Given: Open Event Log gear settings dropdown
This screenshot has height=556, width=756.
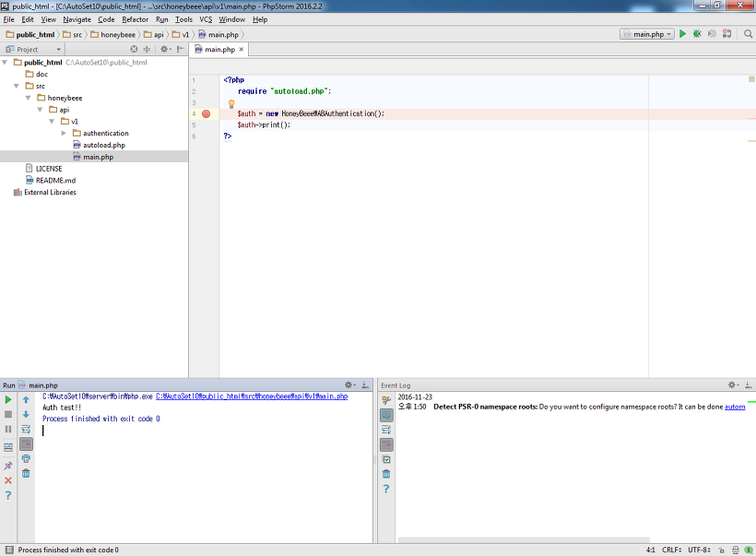Looking at the screenshot, I should click(733, 384).
